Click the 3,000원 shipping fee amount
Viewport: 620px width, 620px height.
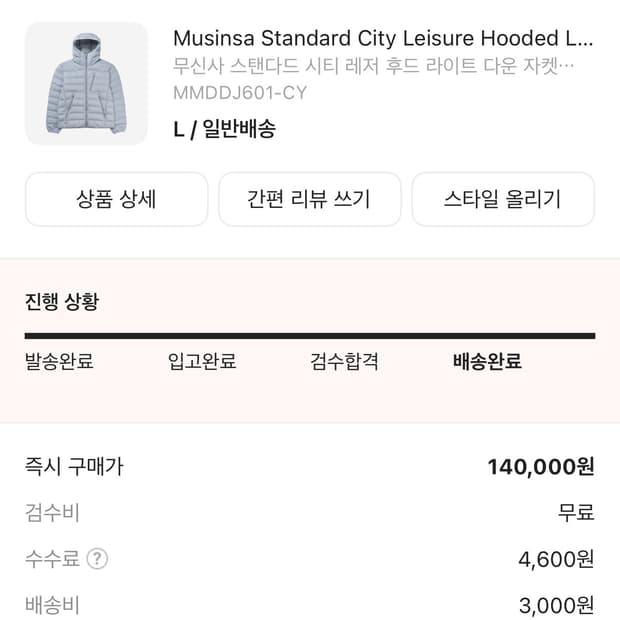point(556,605)
